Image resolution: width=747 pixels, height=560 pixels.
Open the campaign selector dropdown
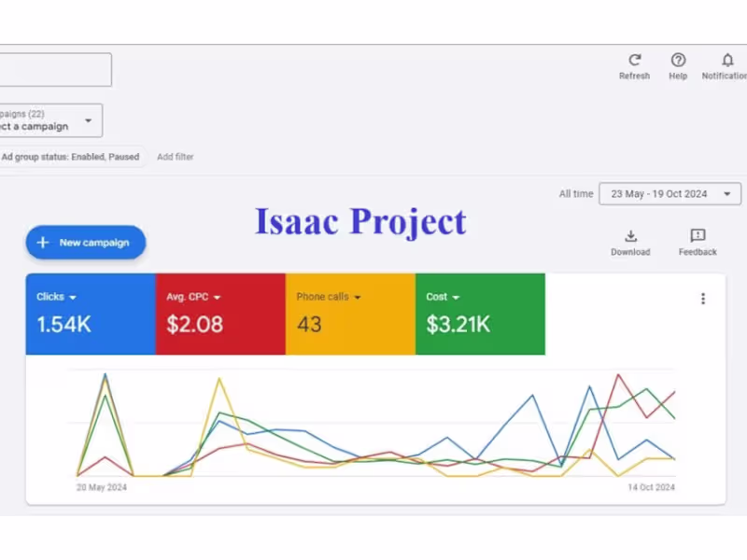(89, 120)
